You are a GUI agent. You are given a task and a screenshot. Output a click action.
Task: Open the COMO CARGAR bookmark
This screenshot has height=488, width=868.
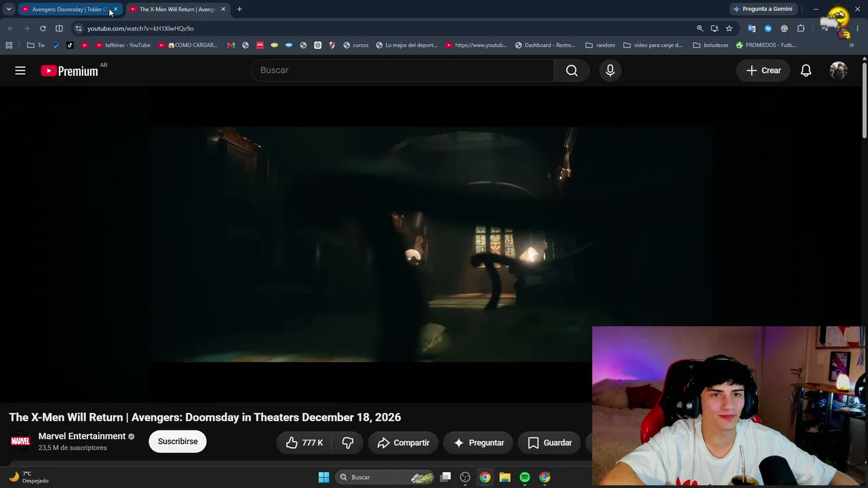click(189, 45)
